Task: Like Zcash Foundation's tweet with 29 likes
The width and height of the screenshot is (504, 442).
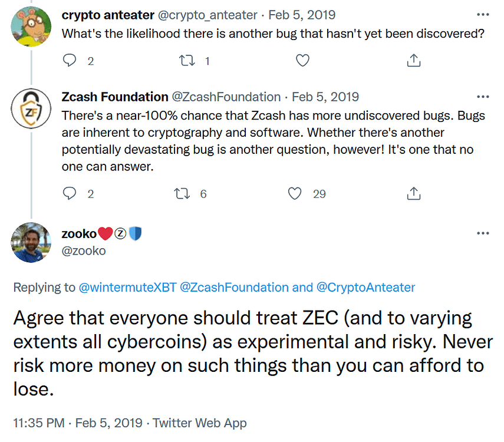Action: [295, 193]
